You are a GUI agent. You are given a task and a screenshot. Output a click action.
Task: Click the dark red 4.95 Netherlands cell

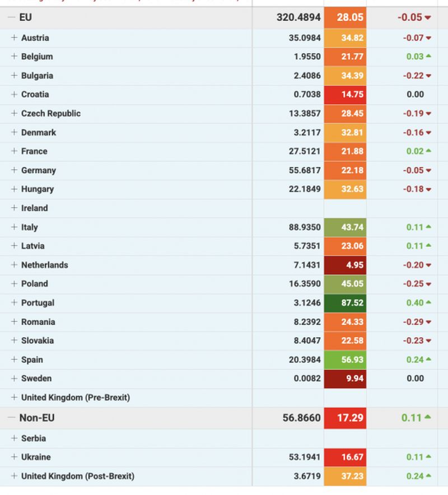click(x=345, y=265)
